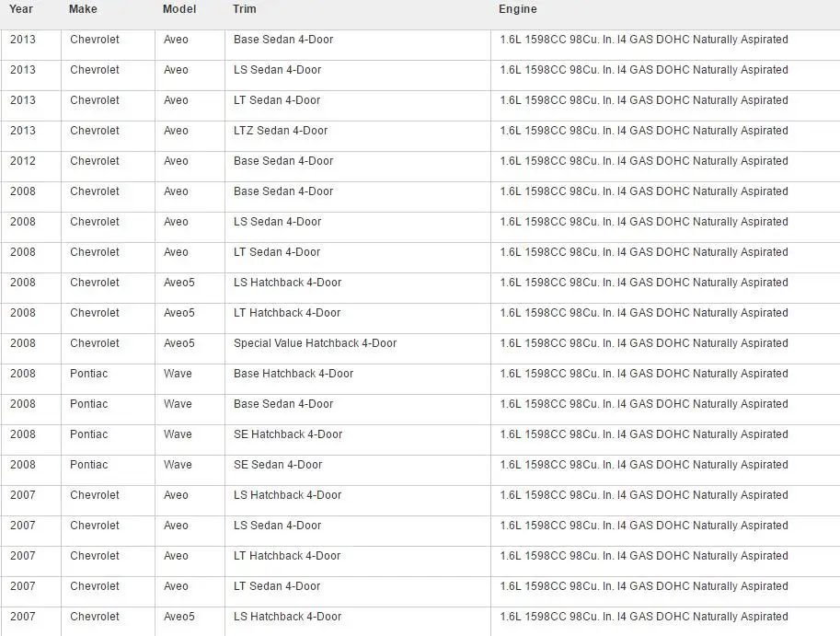840x636 pixels.
Task: Select the 2007 Aveo5 LS Hatchback 4-Door trim
Action: click(287, 617)
